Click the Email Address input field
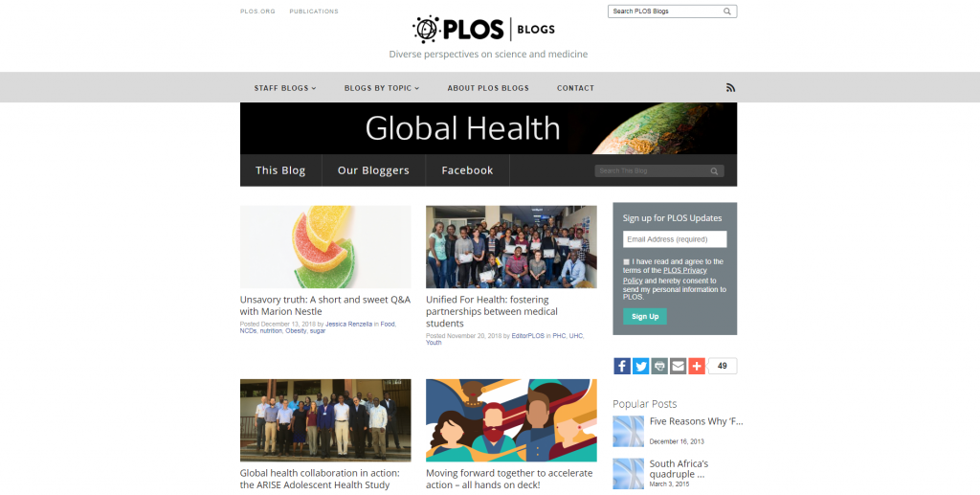This screenshot has height=495, width=980. tap(675, 239)
